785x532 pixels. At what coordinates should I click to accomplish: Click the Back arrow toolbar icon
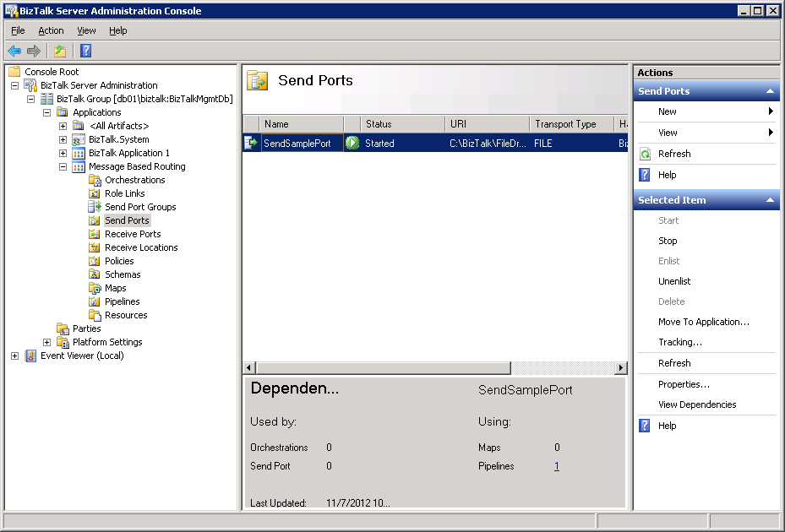coord(14,51)
